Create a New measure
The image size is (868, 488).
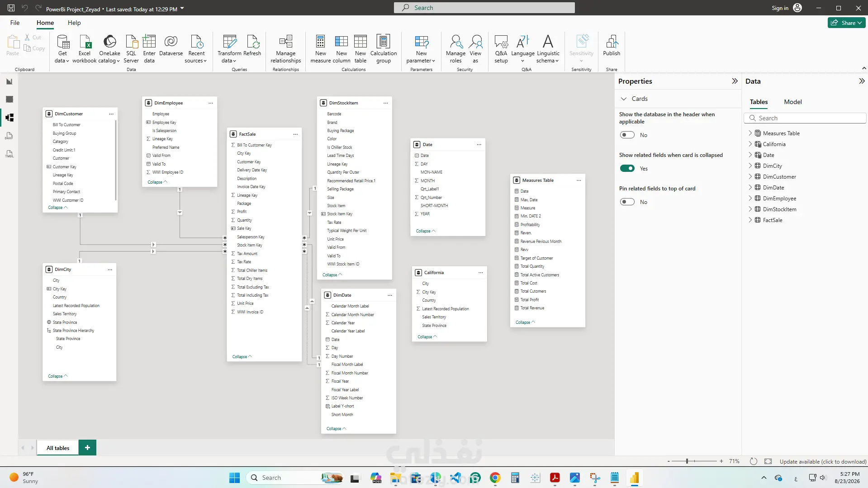pos(321,49)
